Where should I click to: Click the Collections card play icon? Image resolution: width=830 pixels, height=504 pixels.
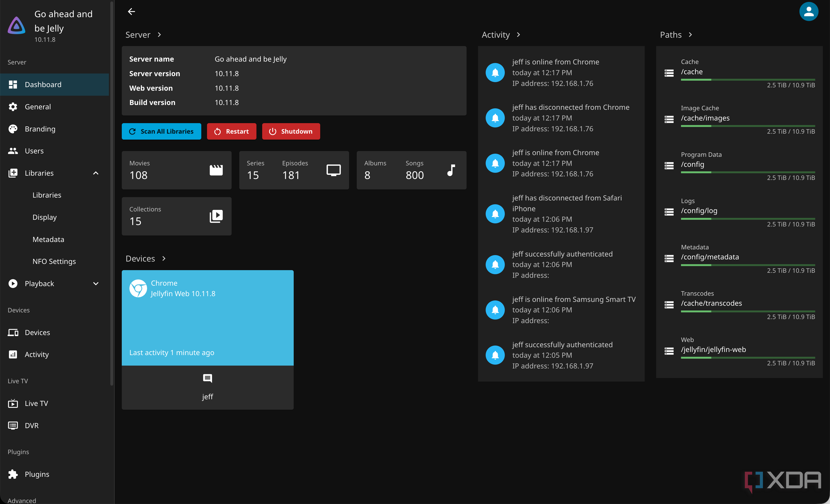pos(216,216)
